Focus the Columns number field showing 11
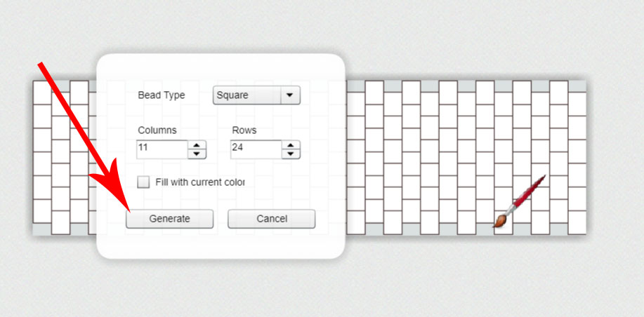 [x=162, y=149]
